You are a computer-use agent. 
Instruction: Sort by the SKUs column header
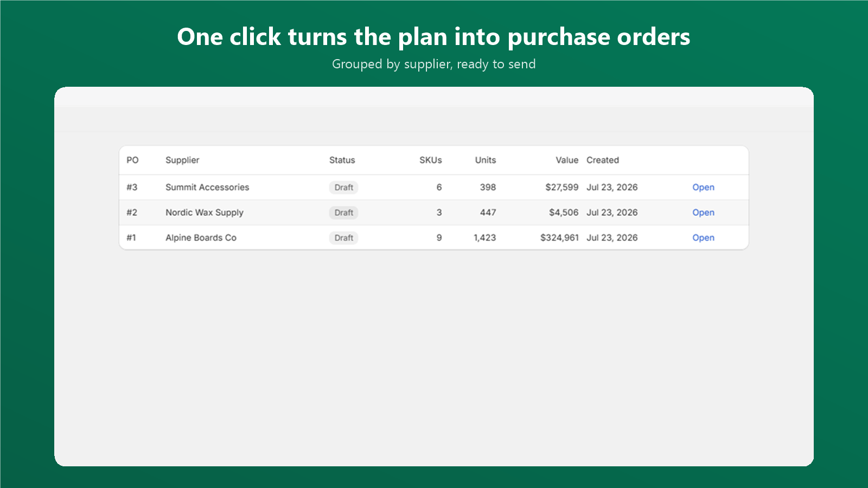pyautogui.click(x=431, y=160)
